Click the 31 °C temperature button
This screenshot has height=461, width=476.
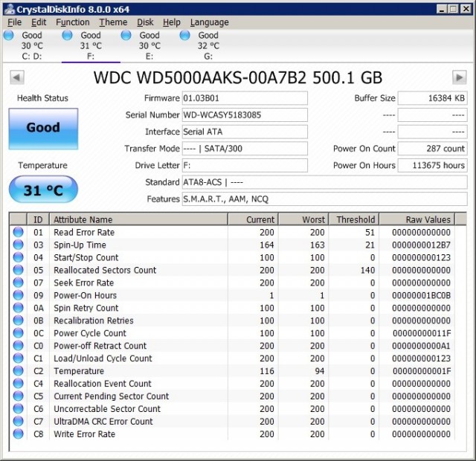coord(43,190)
